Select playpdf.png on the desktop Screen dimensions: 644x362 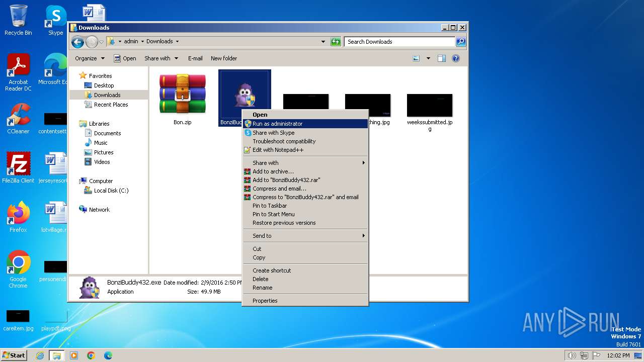point(55,320)
